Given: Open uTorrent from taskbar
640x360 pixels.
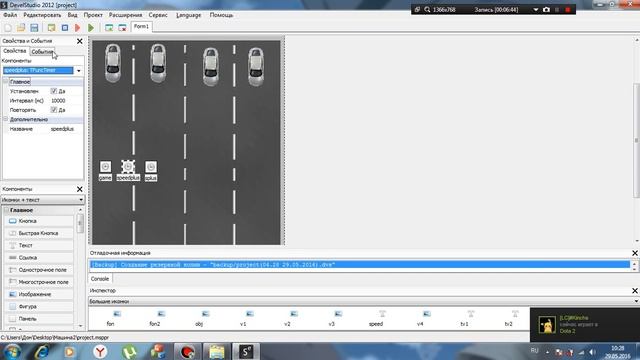Looking at the screenshot, I should click(129, 351).
